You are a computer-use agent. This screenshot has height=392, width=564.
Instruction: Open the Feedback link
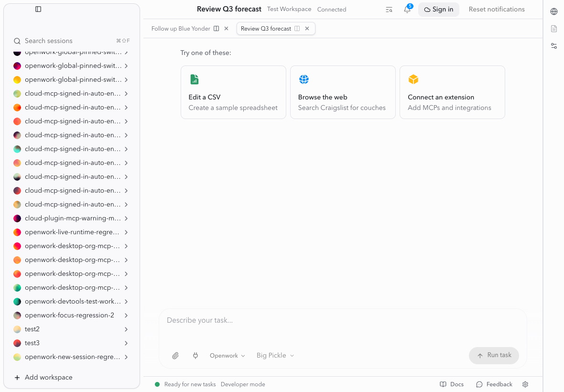[x=494, y=384]
